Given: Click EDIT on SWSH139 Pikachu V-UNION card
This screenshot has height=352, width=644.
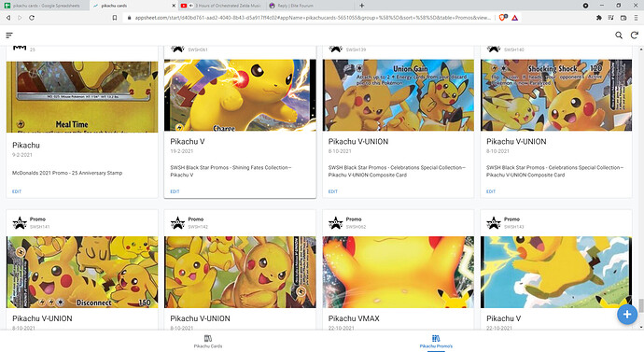Looking at the screenshot, I should [333, 191].
